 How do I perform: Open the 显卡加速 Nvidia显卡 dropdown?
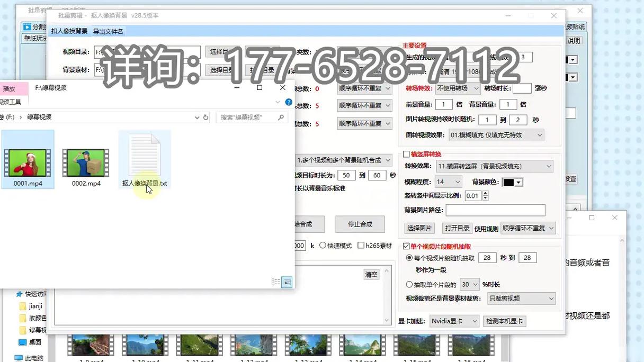pyautogui.click(x=453, y=321)
